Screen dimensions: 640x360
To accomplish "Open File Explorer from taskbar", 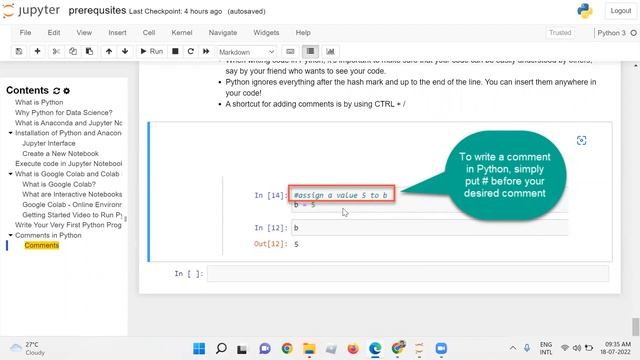I will pyautogui.click(x=309, y=349).
